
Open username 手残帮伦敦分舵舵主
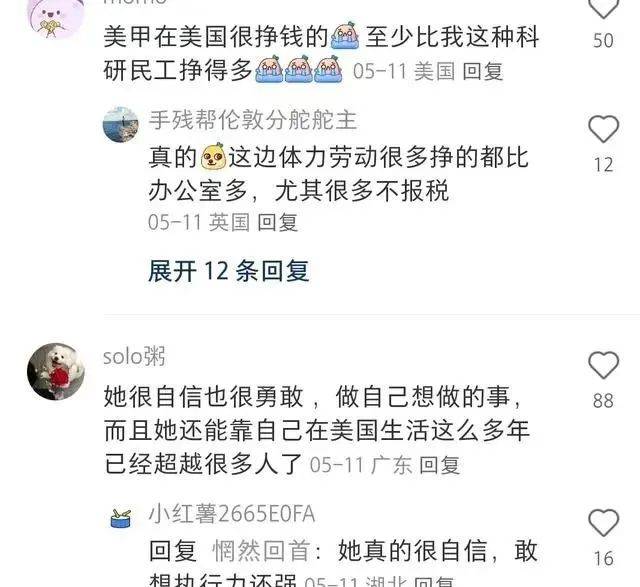pos(253,120)
